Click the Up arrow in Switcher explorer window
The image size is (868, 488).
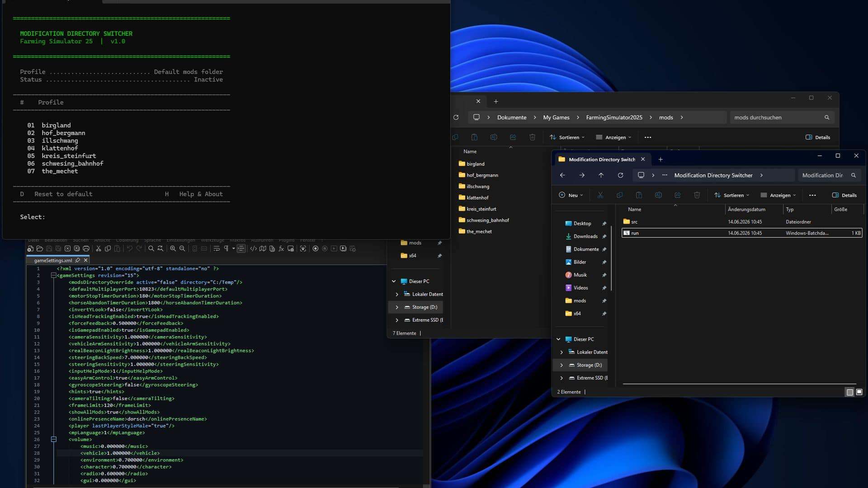coord(601,175)
